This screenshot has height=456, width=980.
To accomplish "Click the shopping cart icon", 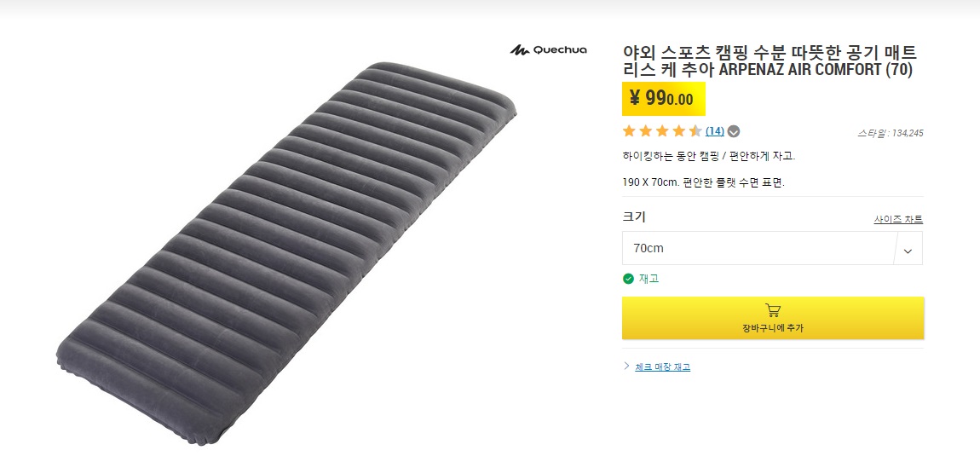I will tap(773, 310).
